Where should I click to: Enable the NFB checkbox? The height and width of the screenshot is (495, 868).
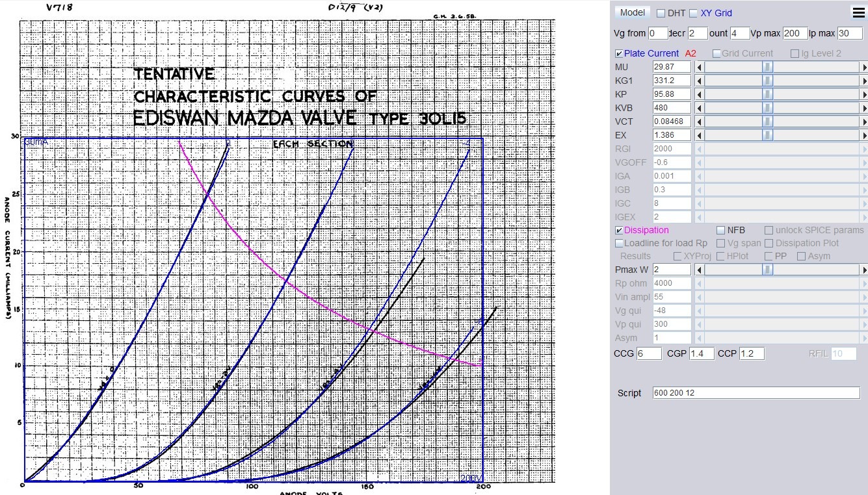click(x=720, y=230)
